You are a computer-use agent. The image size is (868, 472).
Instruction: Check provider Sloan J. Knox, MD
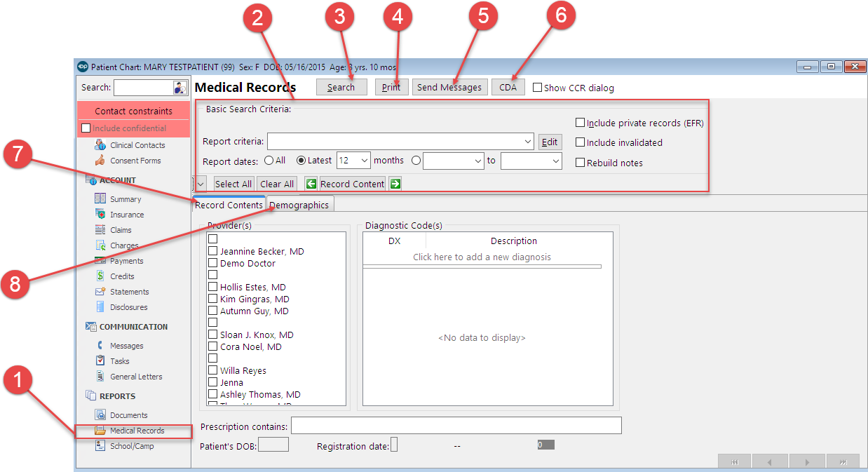pyautogui.click(x=212, y=335)
